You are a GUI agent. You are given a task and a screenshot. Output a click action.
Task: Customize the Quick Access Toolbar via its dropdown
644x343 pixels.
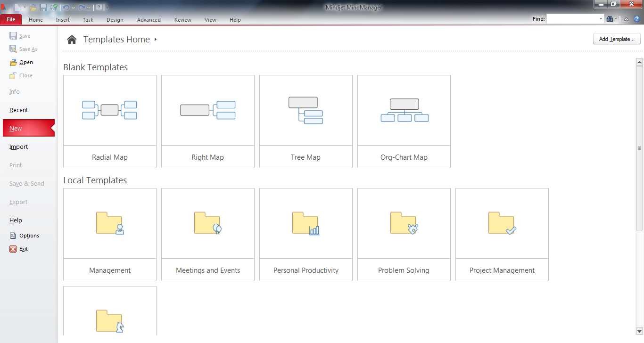tap(107, 7)
